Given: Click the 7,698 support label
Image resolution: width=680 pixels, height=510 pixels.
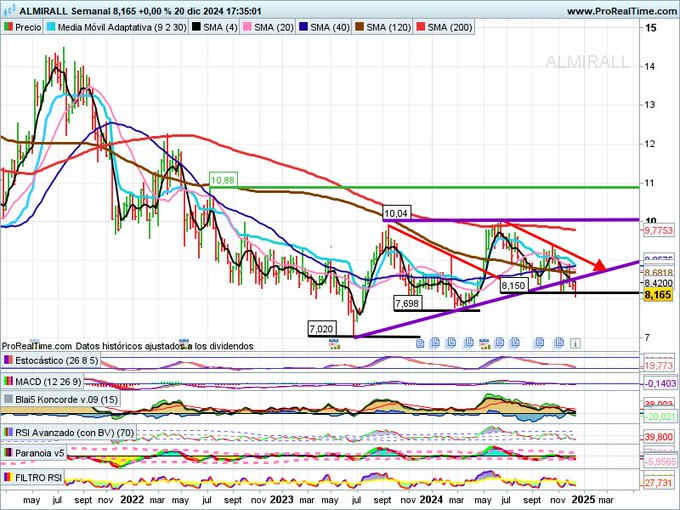Looking at the screenshot, I should click(x=407, y=304).
